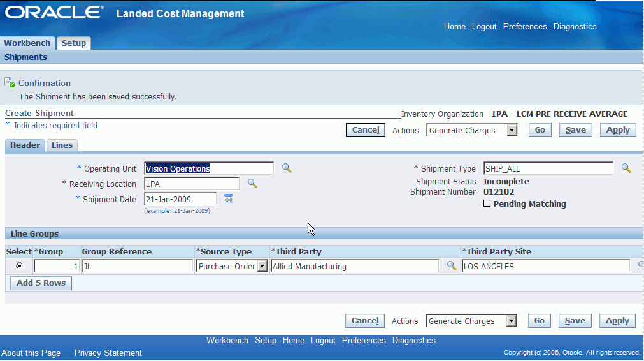Click the footer Workbench link

pos(227,341)
